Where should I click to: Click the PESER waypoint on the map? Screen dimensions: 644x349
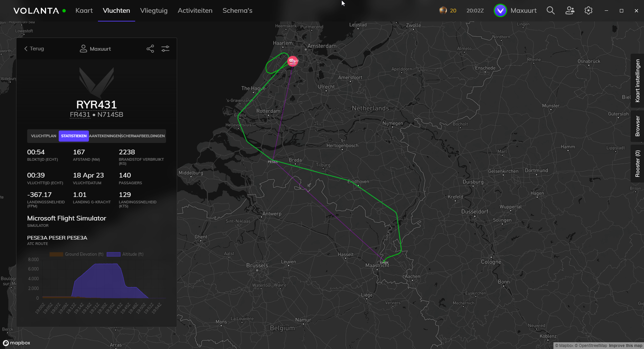(x=273, y=160)
